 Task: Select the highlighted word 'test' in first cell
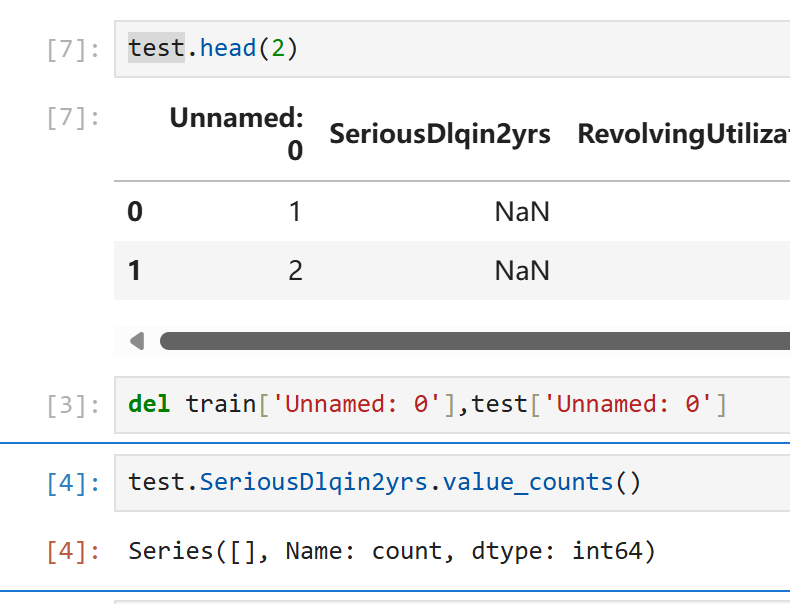click(156, 48)
